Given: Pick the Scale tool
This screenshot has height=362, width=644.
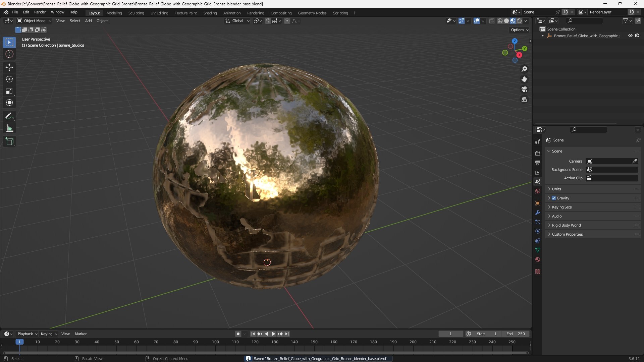Looking at the screenshot, I should pyautogui.click(x=9, y=91).
